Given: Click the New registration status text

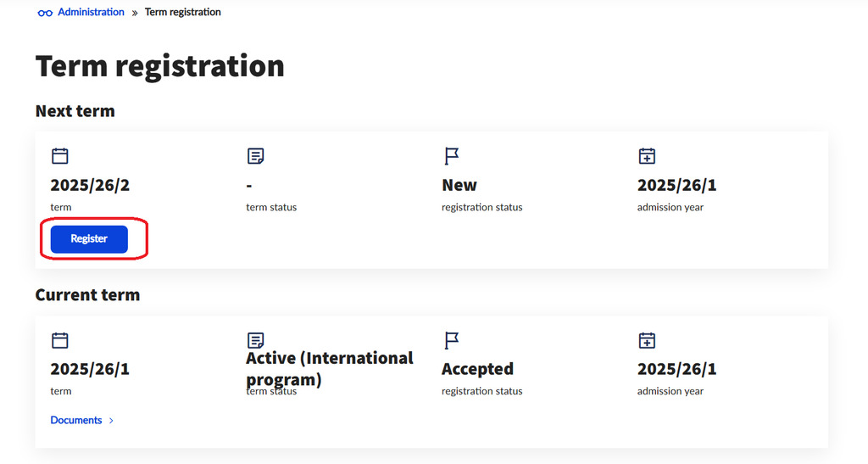Looking at the screenshot, I should tap(459, 185).
